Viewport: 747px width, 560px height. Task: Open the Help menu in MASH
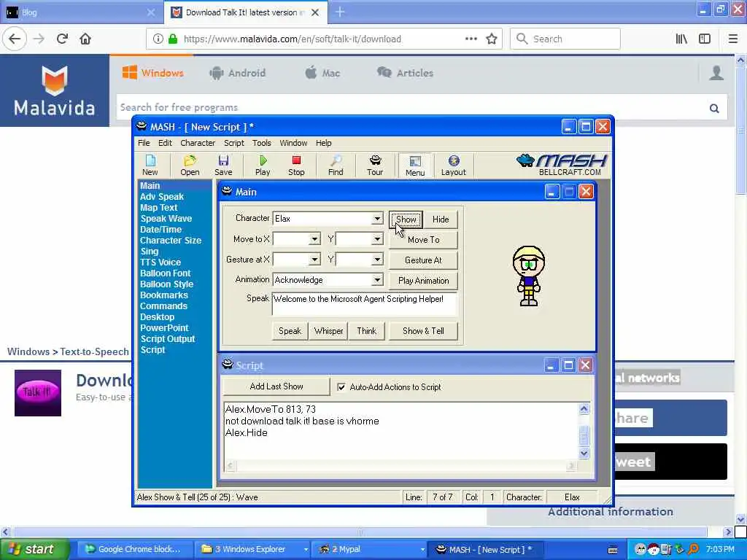(x=323, y=143)
